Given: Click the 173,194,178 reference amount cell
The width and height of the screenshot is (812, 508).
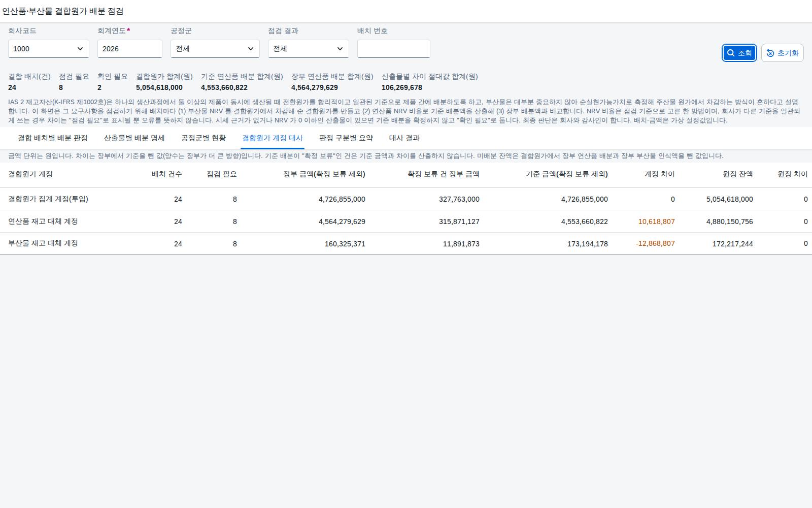Looking at the screenshot, I should [x=588, y=244].
